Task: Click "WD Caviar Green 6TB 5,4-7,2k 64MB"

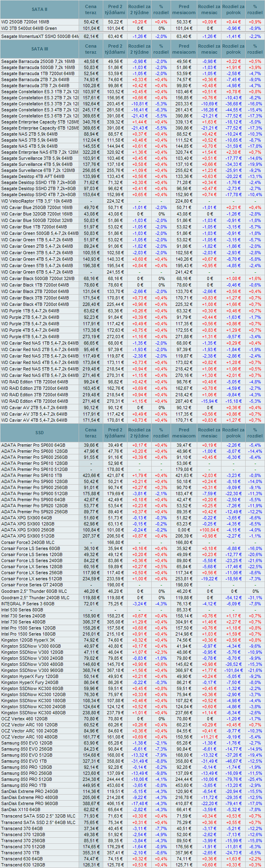Action: tap(40, 272)
